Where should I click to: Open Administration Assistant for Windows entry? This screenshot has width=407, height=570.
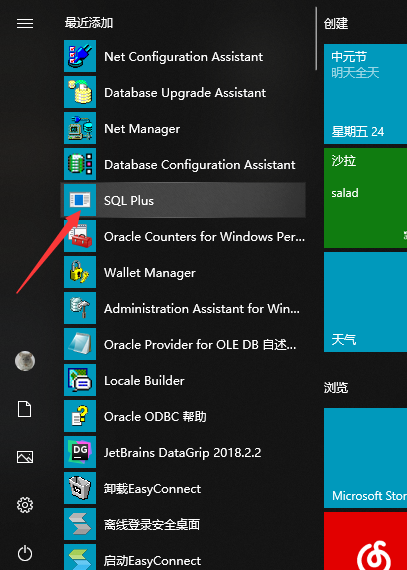pyautogui.click(x=183, y=308)
